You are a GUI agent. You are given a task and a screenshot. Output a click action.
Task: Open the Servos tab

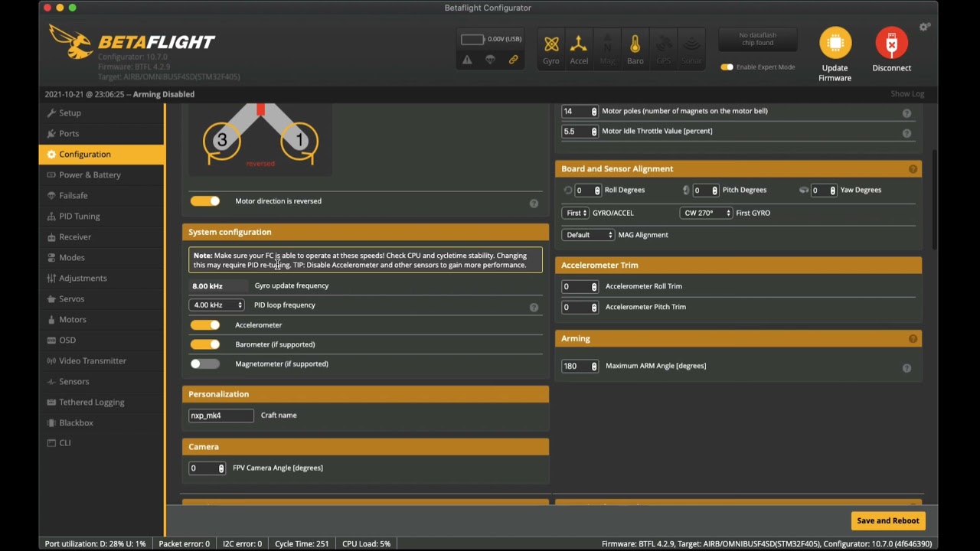pos(102,299)
